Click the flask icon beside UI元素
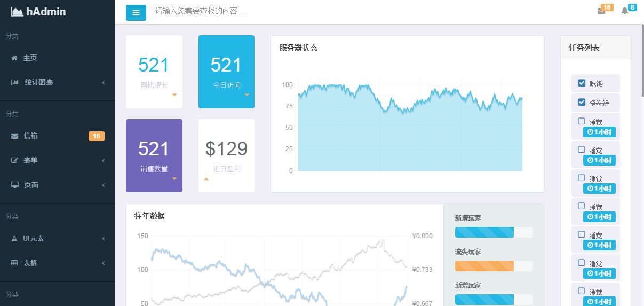Image resolution: width=644 pixels, height=306 pixels. click(14, 238)
